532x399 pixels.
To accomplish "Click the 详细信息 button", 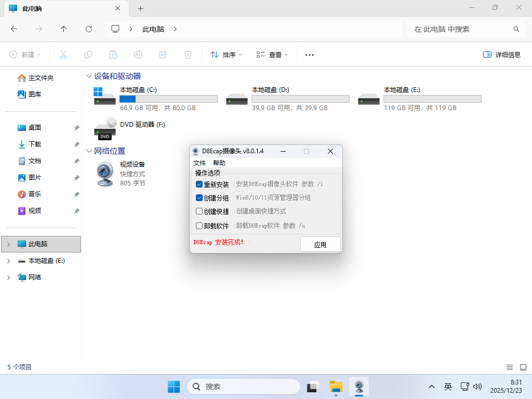I will [x=501, y=54].
